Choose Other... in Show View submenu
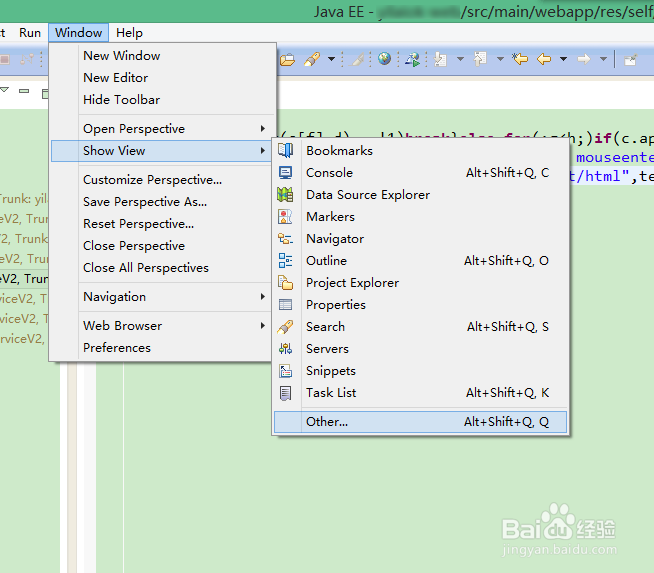The height and width of the screenshot is (573, 654). point(420,422)
